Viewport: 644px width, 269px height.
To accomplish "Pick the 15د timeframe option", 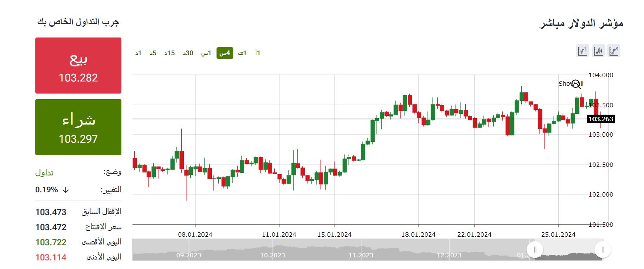I will pos(170,53).
